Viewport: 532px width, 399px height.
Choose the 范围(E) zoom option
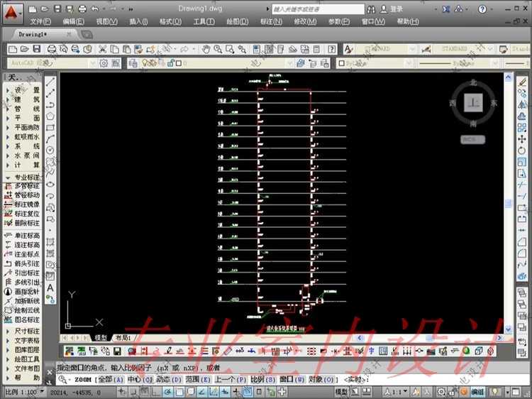point(198,379)
